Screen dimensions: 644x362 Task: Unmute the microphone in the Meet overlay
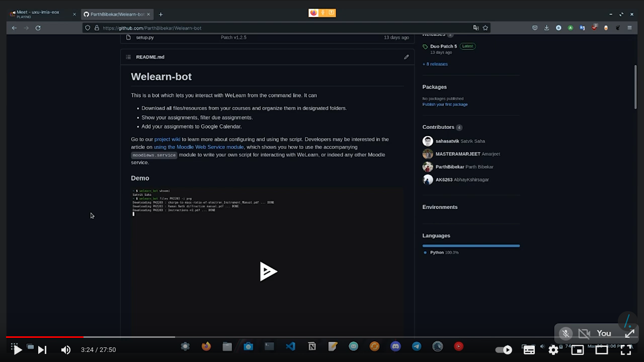(566, 333)
